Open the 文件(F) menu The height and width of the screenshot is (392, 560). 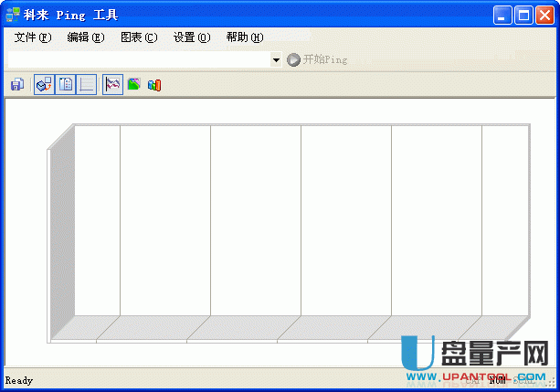coord(33,37)
